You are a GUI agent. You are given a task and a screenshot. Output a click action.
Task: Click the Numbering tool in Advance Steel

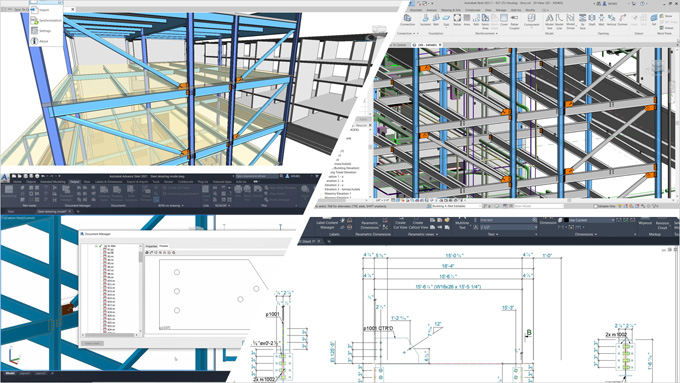9,191
